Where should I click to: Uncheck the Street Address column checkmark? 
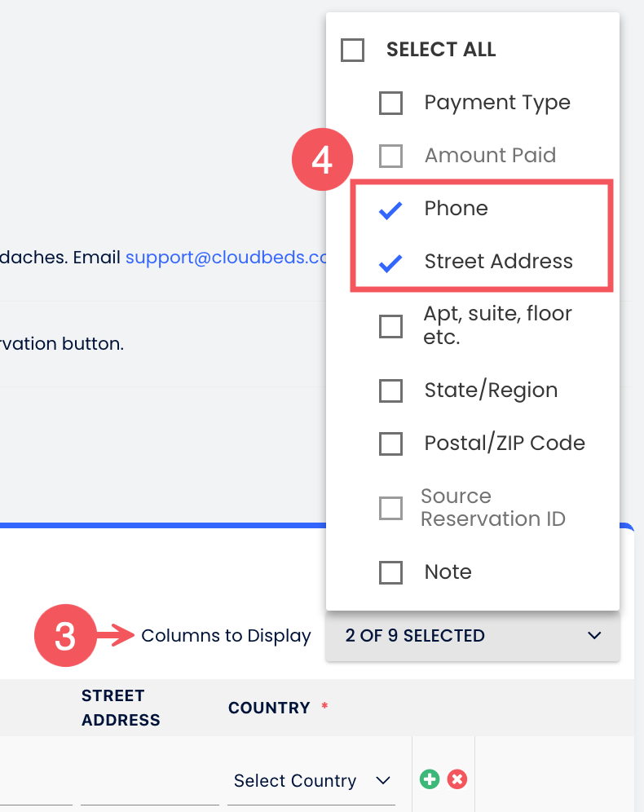pyautogui.click(x=391, y=263)
